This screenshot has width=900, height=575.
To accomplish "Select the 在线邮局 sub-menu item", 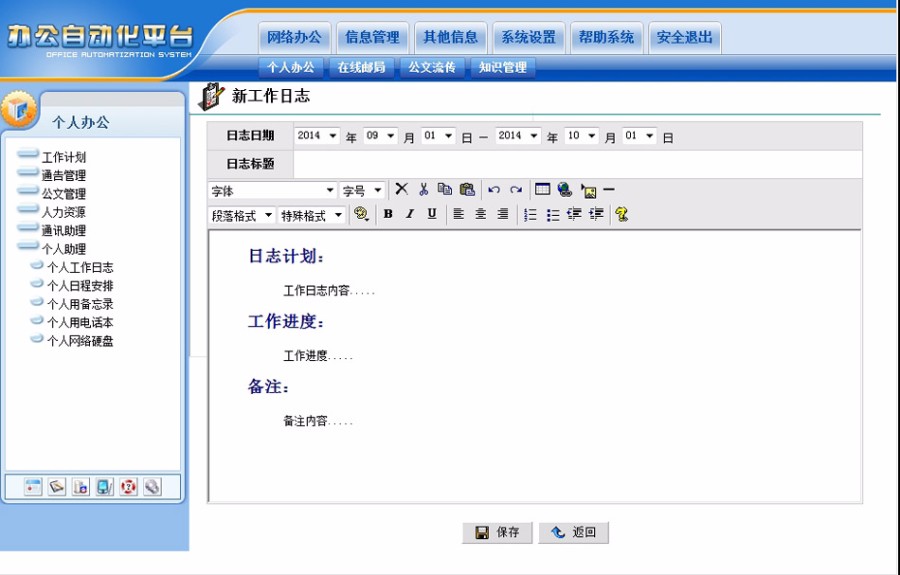I will [362, 67].
